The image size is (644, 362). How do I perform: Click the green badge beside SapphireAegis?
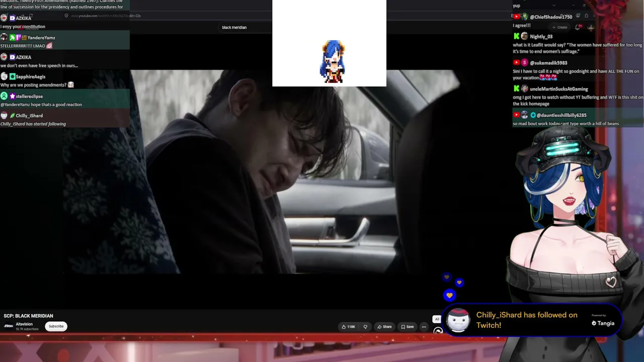pos(13,76)
